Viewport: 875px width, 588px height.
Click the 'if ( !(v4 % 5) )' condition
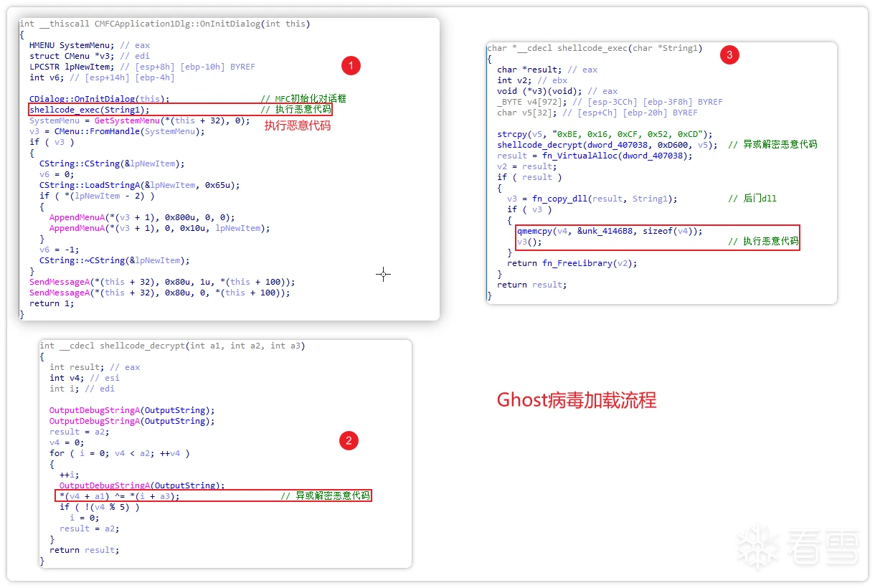pyautogui.click(x=100, y=507)
